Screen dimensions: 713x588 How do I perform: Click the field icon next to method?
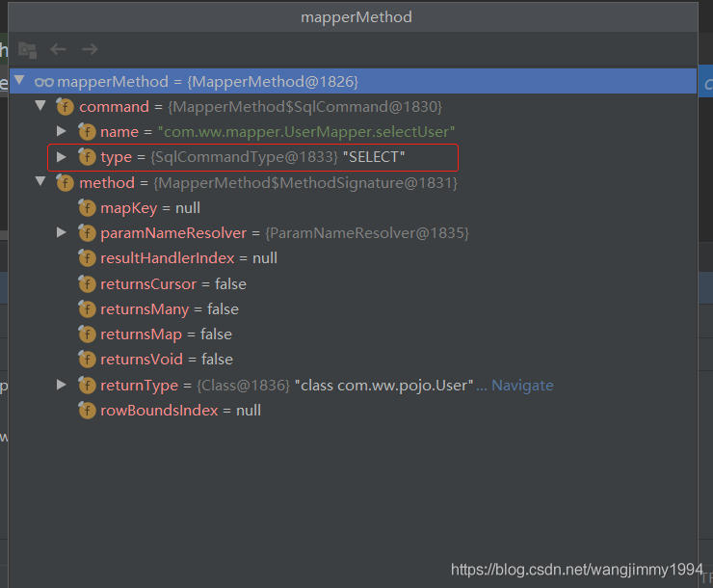(65, 183)
